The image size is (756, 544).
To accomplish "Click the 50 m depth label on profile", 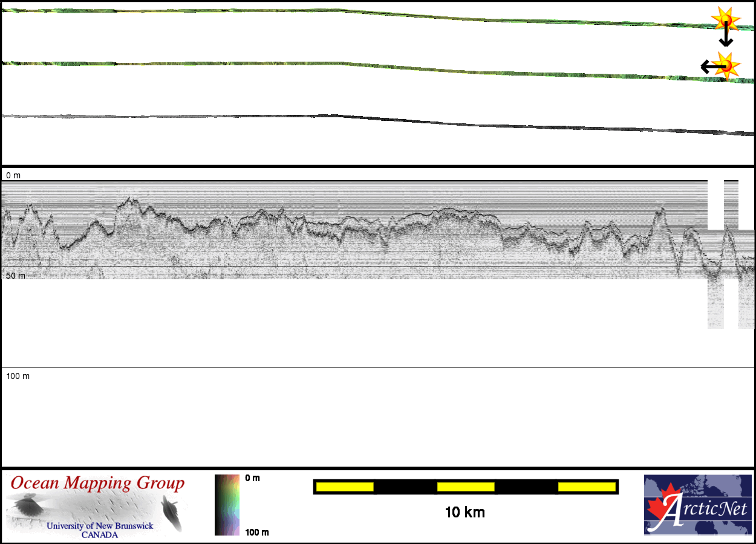I will [x=16, y=276].
